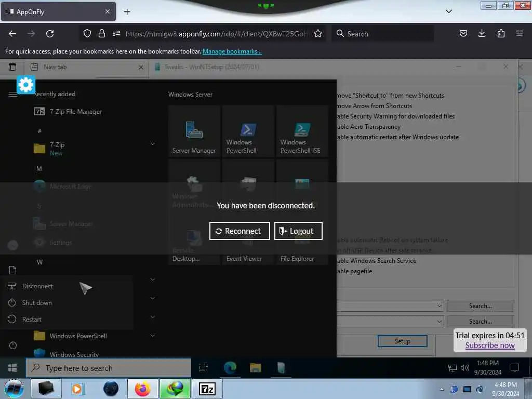Click the remote Windows Start button
532x399 pixels.
12,368
